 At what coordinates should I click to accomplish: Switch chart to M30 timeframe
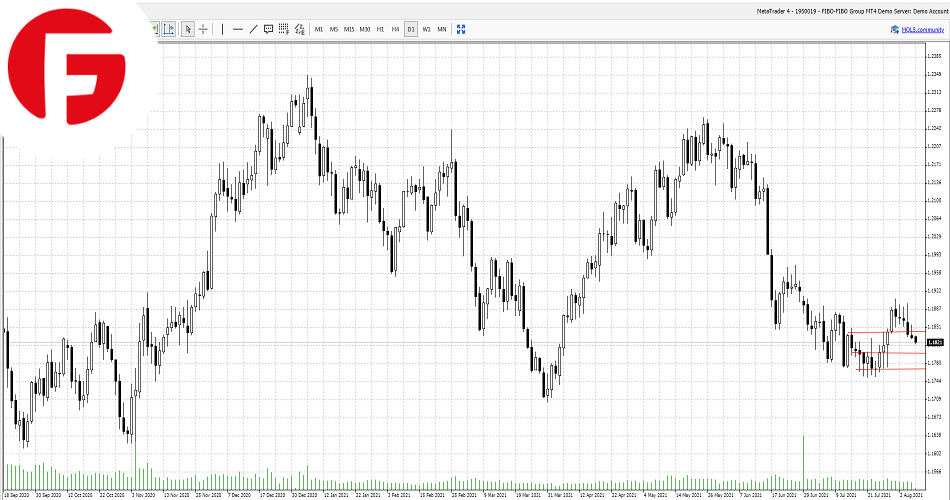coord(365,29)
